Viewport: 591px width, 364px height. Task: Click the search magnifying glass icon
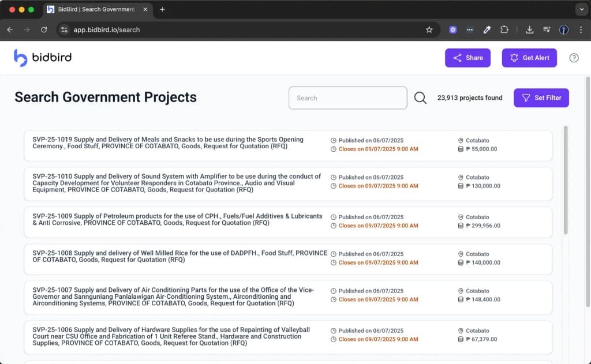420,97
